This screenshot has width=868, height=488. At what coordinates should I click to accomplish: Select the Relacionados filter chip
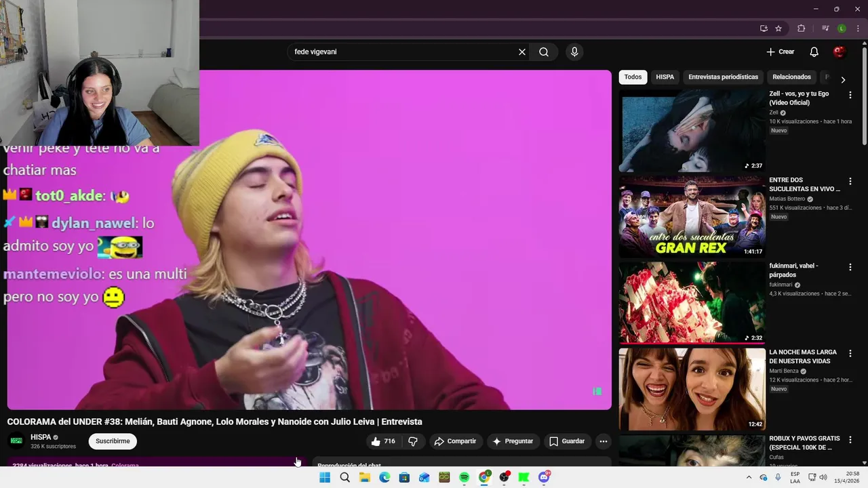tap(791, 77)
